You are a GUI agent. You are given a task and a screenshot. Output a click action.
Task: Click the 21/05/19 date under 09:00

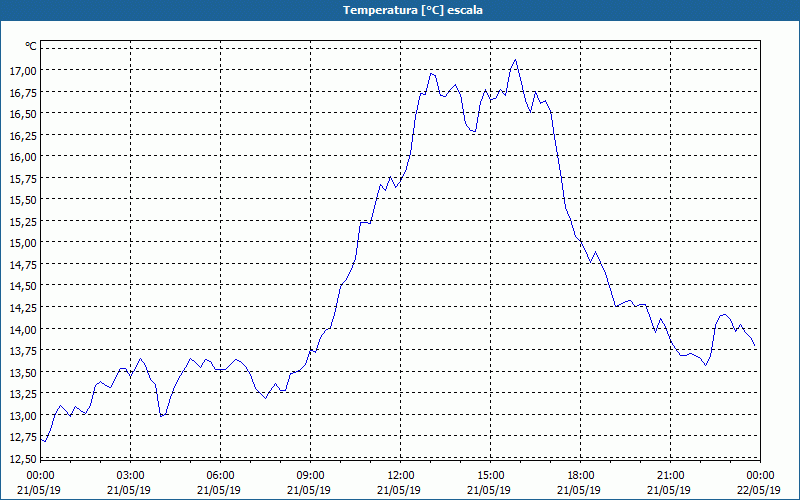pyautogui.click(x=309, y=490)
